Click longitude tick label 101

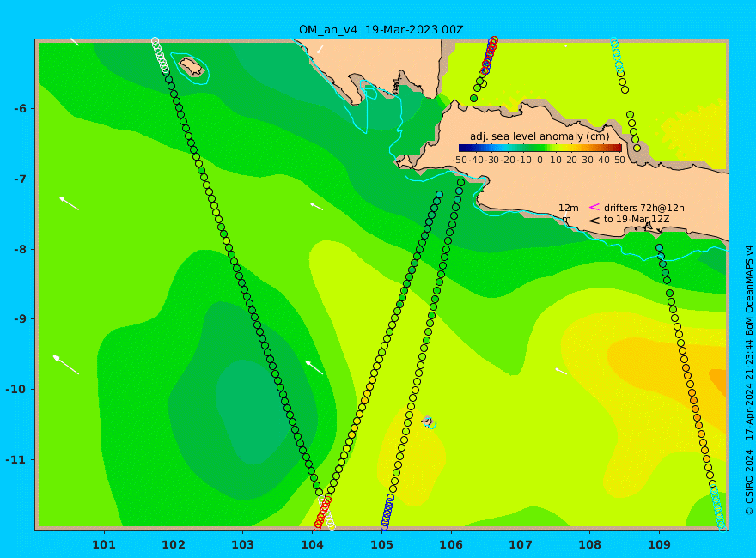click(104, 544)
